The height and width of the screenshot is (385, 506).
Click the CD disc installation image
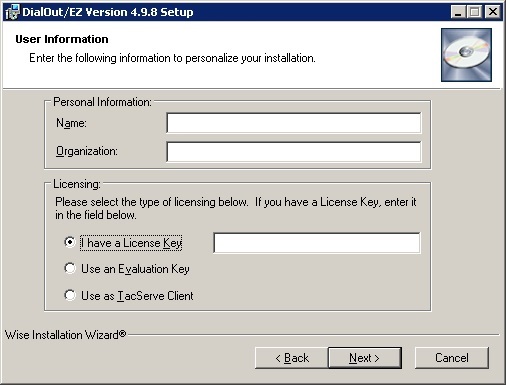pyautogui.click(x=466, y=55)
